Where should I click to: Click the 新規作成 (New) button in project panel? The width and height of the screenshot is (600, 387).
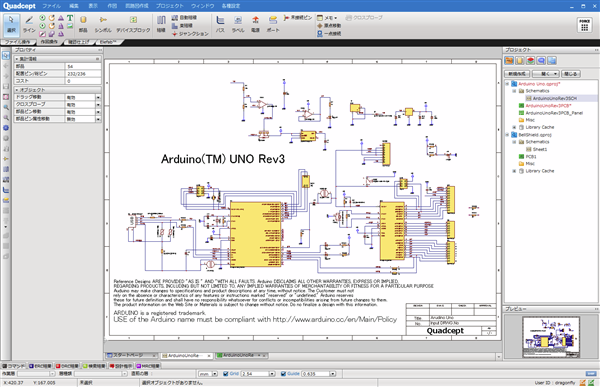pos(517,73)
